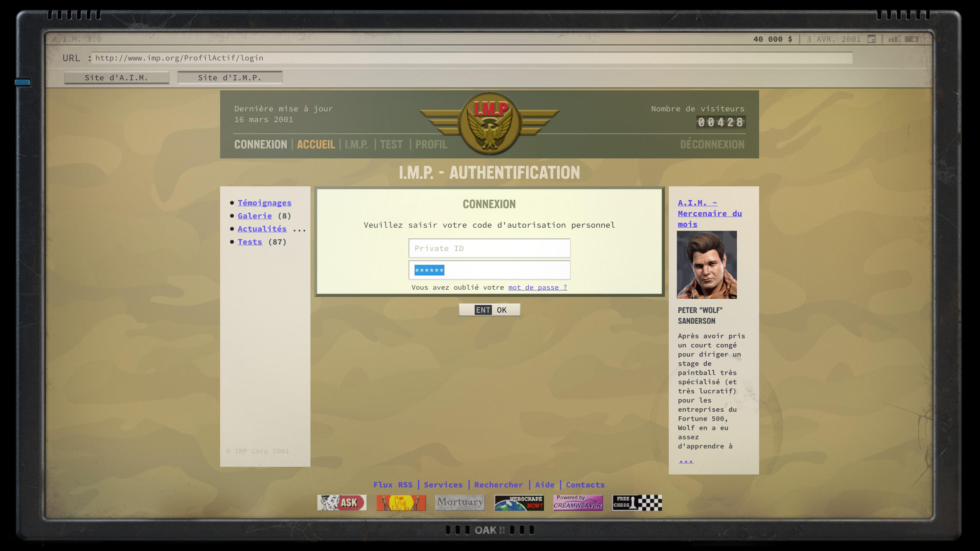Image resolution: width=980 pixels, height=551 pixels.
Task: Select the Site d'I.M.P. tab
Action: pyautogui.click(x=230, y=78)
